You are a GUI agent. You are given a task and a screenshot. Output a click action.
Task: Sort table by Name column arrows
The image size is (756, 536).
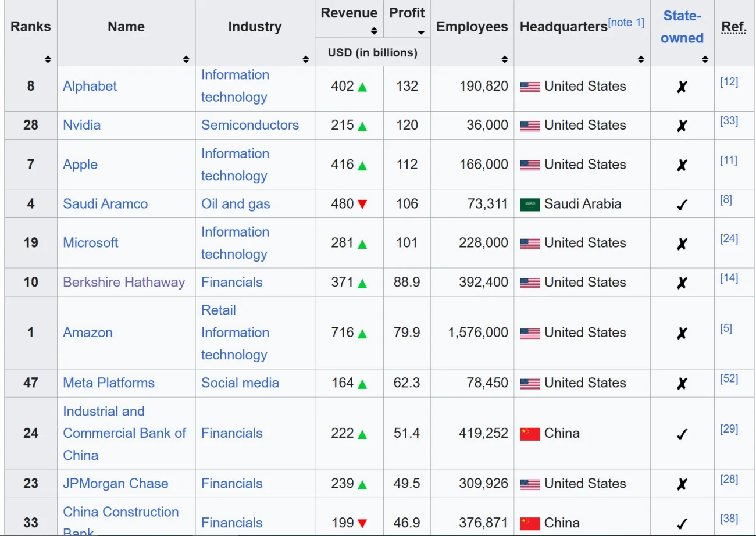coord(186,59)
